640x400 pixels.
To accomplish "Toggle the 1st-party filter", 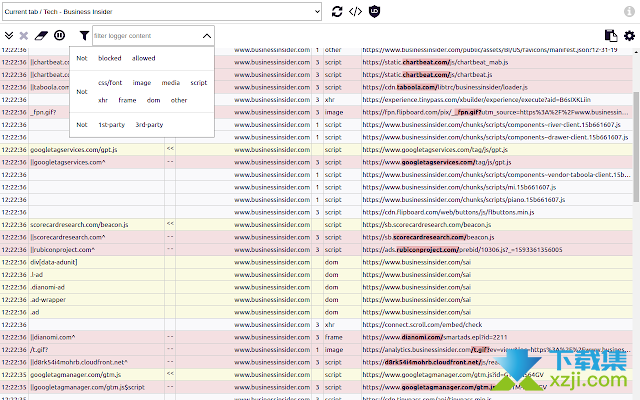I will click(x=111, y=125).
